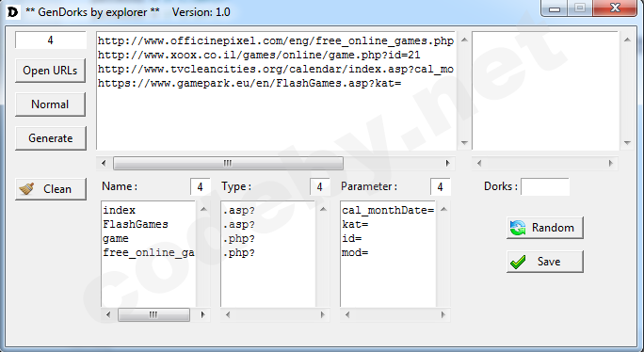Click URL box scroll up arrow

pos(464,40)
